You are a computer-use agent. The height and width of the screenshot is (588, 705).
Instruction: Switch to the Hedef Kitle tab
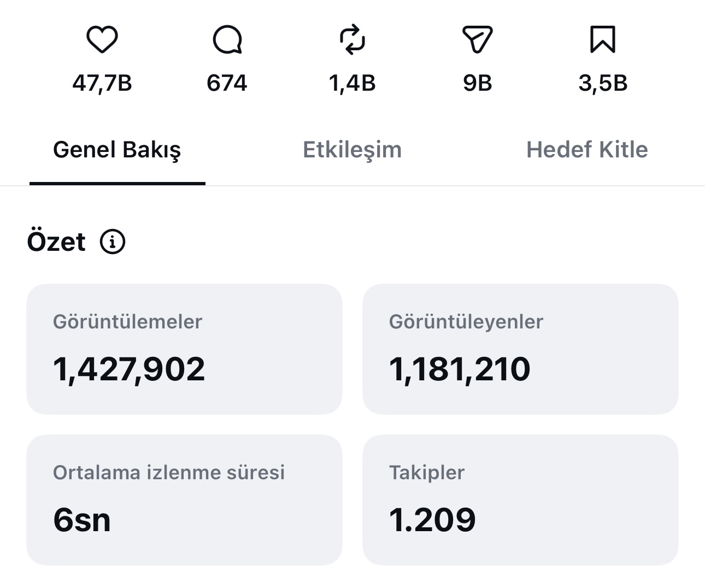tap(587, 150)
